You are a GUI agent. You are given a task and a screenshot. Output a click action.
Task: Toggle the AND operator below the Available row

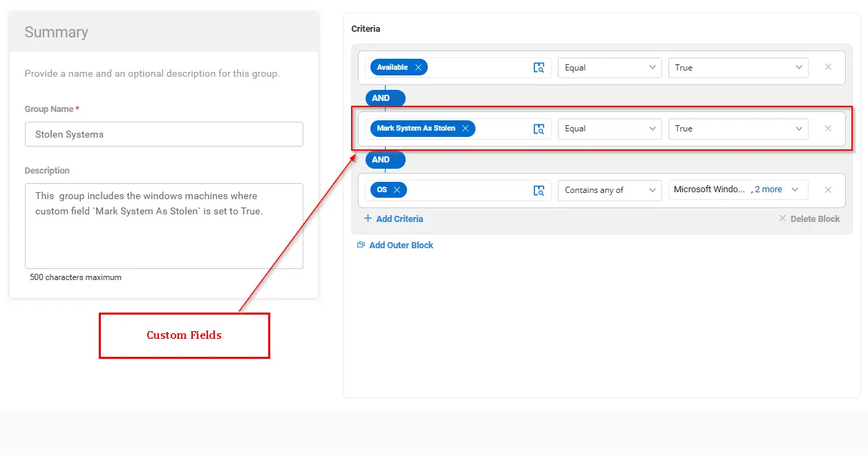coord(386,98)
